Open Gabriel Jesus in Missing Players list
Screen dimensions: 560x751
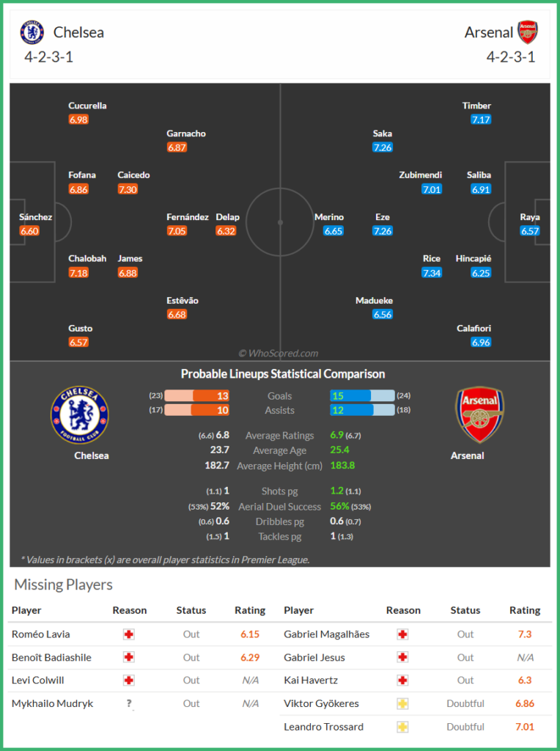314,658
